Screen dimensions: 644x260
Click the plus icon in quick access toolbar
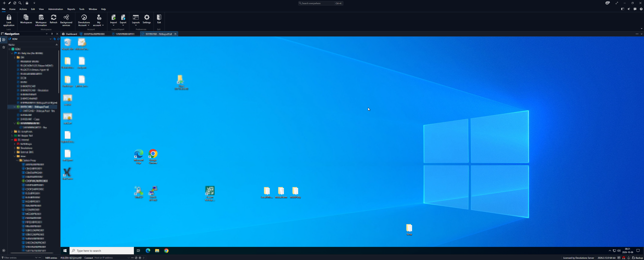4,3
